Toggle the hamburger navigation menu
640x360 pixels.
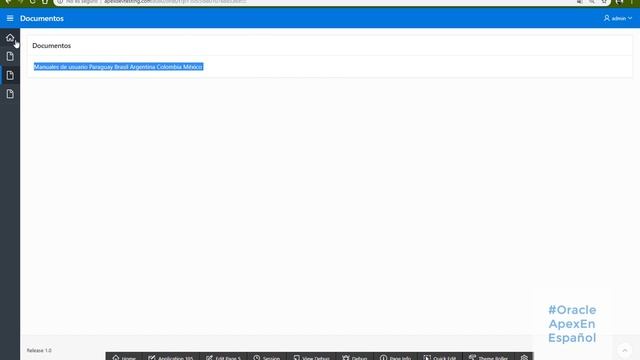[10, 18]
